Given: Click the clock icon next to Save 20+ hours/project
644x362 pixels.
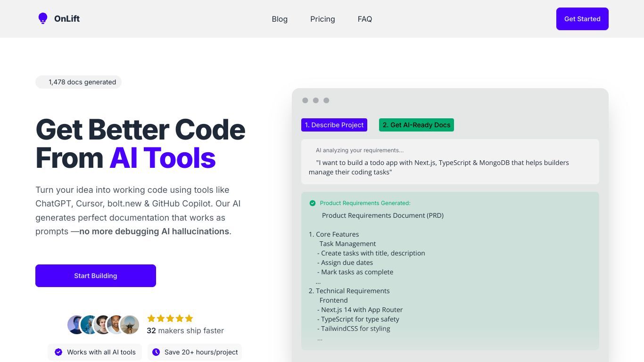Looking at the screenshot, I should pos(156,352).
